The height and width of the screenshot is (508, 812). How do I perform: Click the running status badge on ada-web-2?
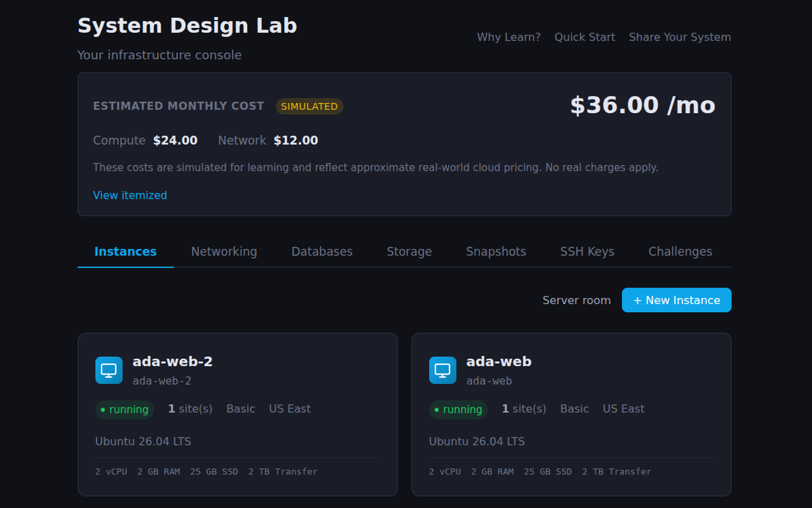pyautogui.click(x=125, y=409)
